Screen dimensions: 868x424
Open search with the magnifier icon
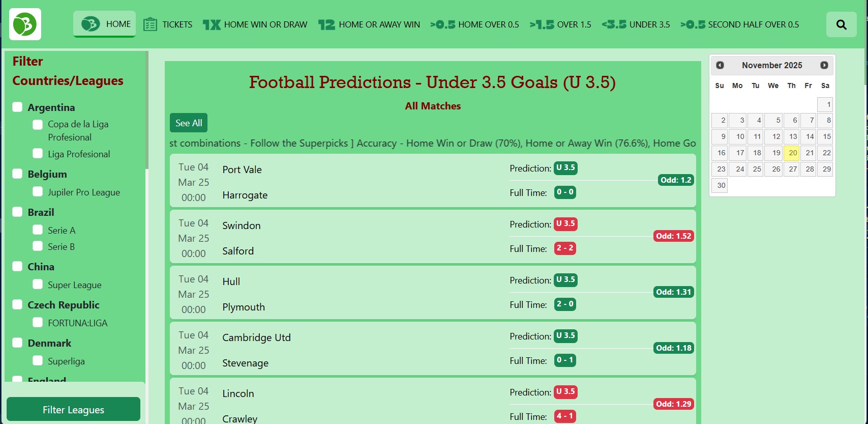click(841, 24)
